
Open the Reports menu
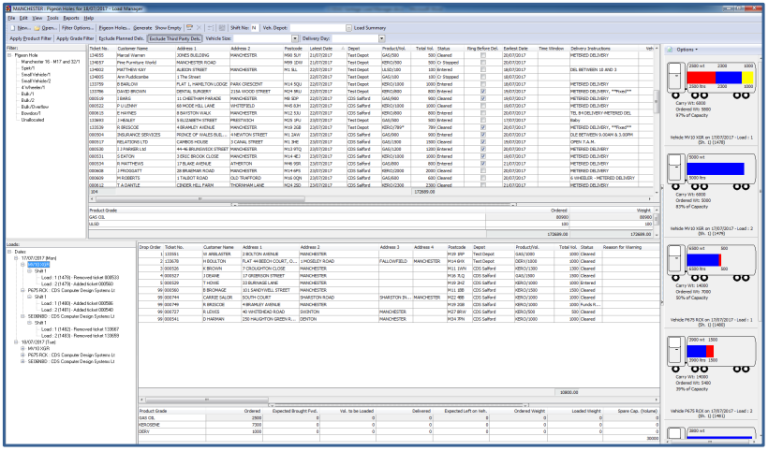pyautogui.click(x=70, y=18)
